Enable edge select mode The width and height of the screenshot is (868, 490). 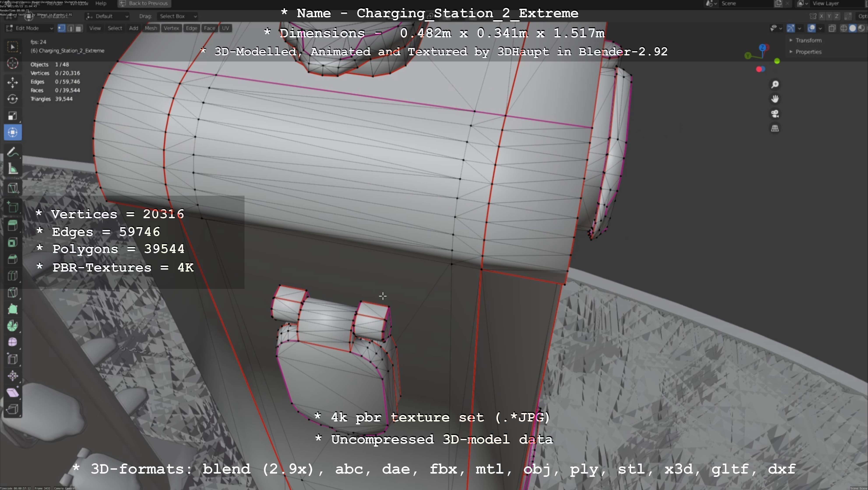70,28
